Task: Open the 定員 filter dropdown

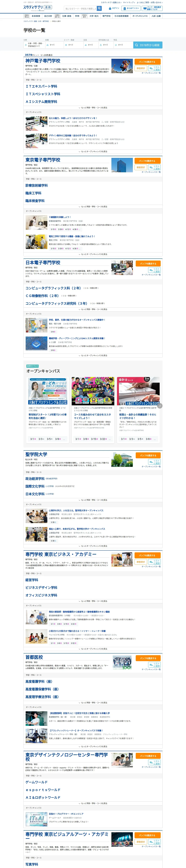Action: (91, 45)
